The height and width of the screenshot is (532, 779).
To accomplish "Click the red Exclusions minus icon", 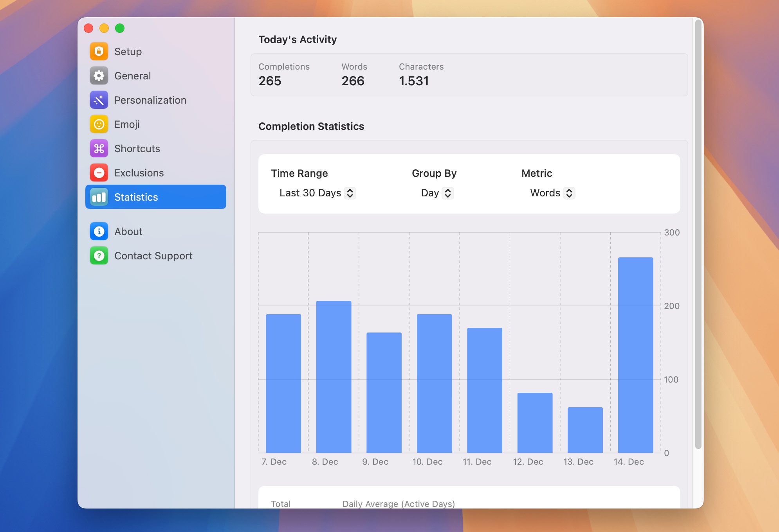I will click(x=99, y=173).
